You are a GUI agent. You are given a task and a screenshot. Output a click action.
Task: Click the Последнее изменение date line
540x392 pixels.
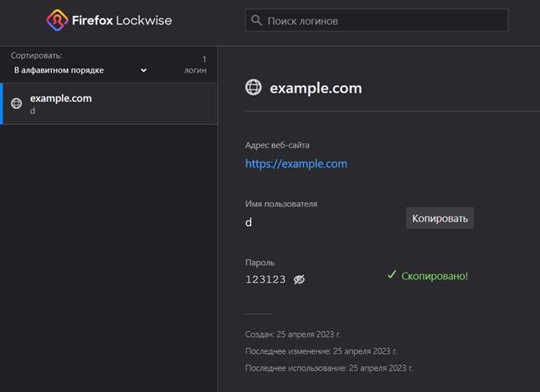click(321, 351)
